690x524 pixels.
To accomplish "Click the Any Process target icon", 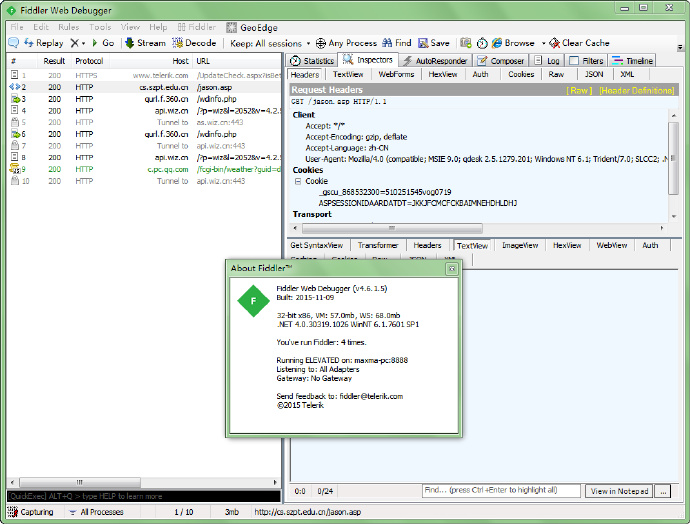I will click(x=321, y=43).
